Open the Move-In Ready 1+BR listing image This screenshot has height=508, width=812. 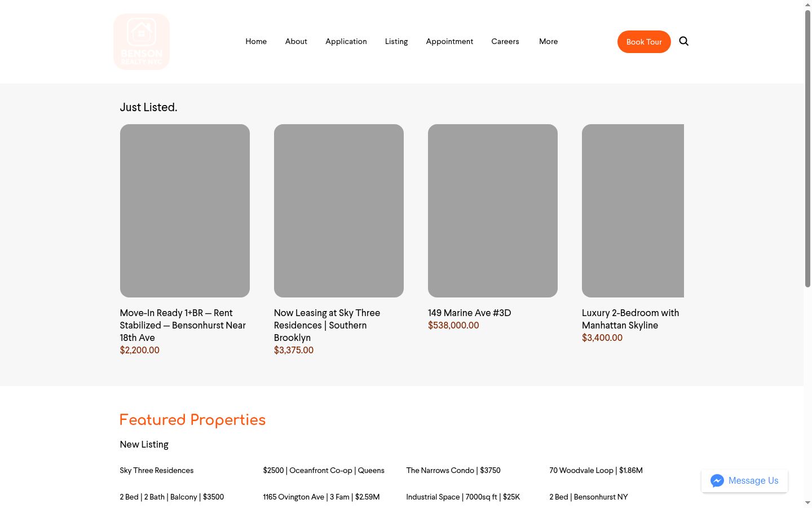click(185, 211)
